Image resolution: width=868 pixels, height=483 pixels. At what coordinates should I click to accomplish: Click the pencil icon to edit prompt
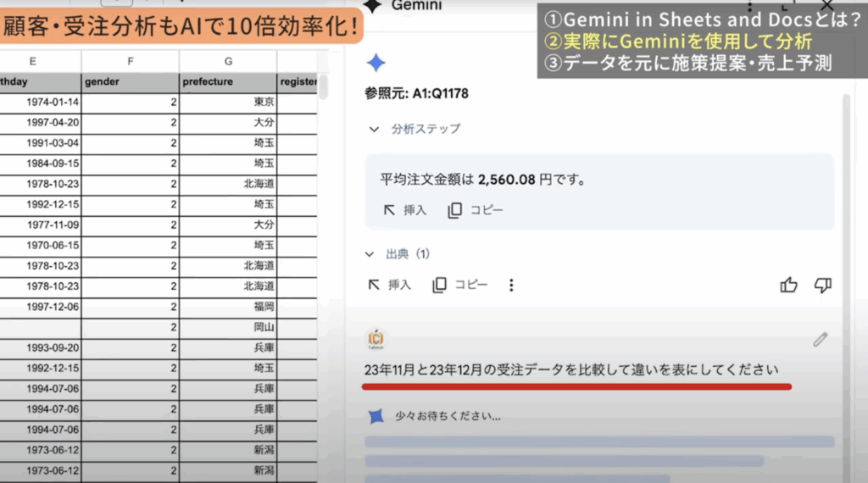point(820,340)
